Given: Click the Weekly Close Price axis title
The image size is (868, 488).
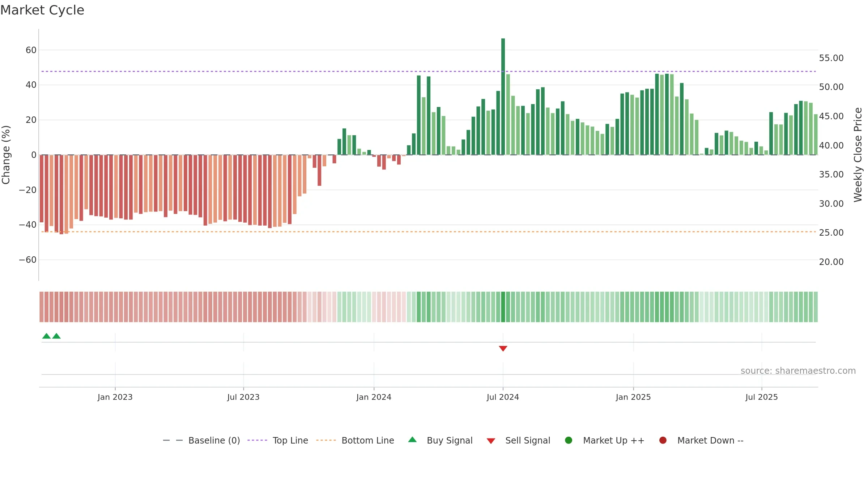Looking at the screenshot, I should pos(858,155).
